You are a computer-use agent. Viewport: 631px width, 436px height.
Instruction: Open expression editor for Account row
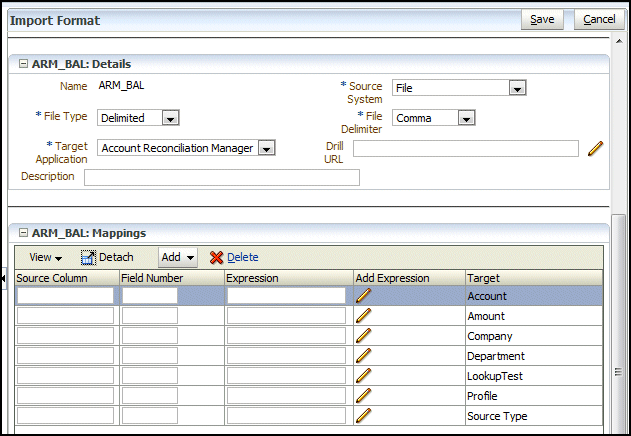pos(363,296)
